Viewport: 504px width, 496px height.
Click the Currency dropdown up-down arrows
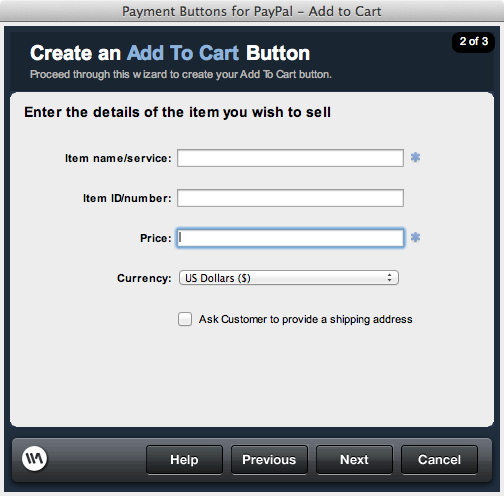(389, 278)
